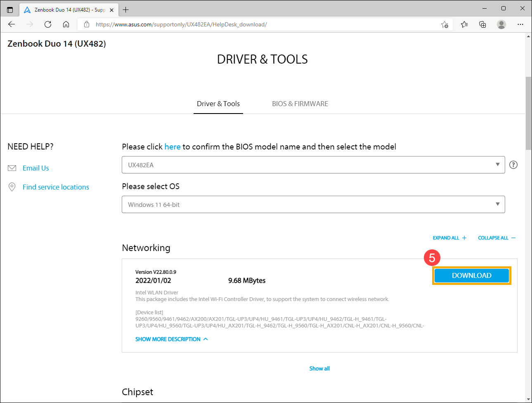Click the scrollbar down arrow

pyautogui.click(x=528, y=399)
